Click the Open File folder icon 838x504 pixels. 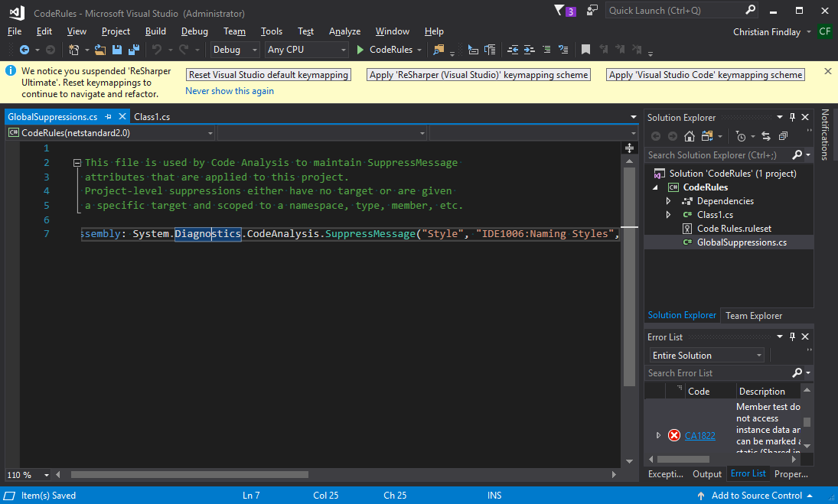[100, 50]
